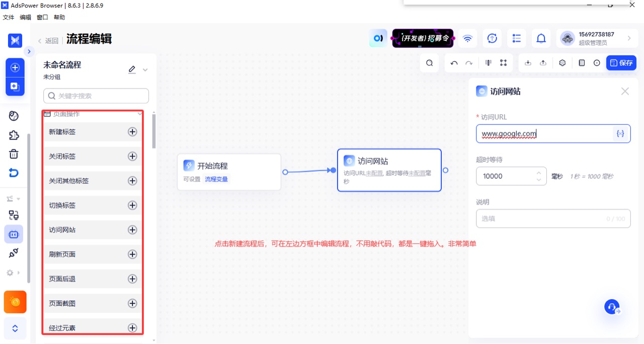The image size is (644, 344).
Task: Open the 帮助 menu
Action: click(59, 17)
